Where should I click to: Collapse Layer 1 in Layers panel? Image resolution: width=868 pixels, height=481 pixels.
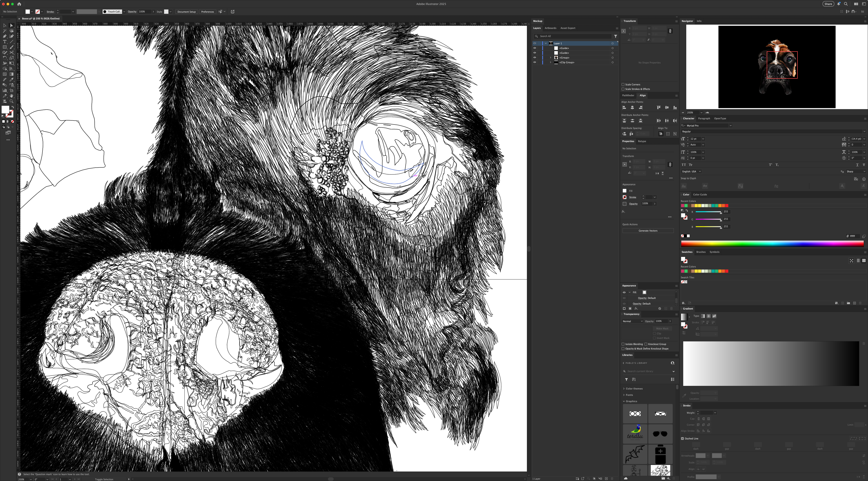pos(546,43)
